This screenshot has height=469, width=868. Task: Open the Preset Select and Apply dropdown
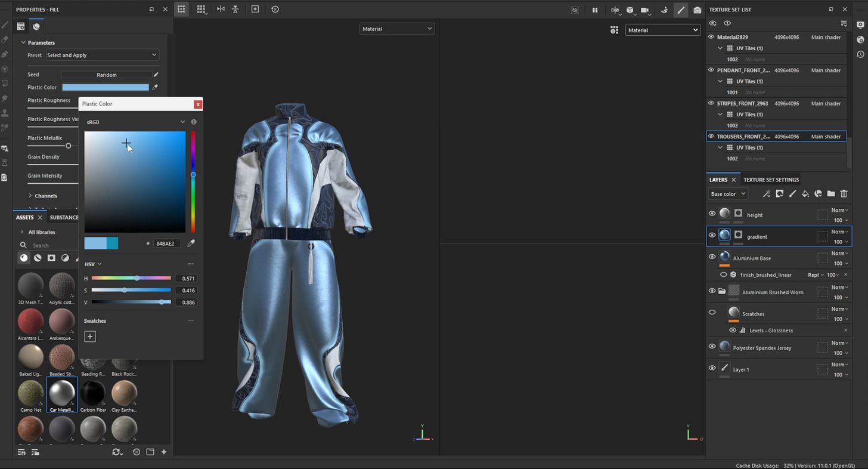[x=102, y=55]
